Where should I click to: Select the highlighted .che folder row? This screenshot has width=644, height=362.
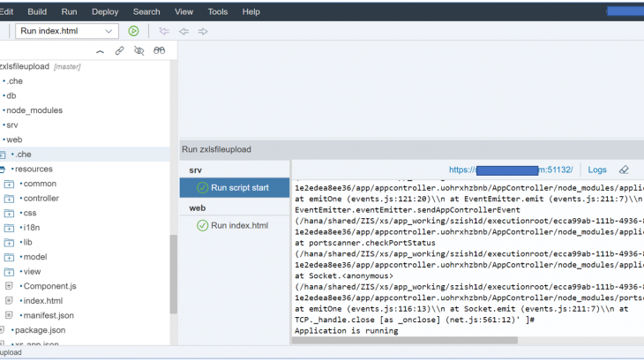[x=85, y=155]
